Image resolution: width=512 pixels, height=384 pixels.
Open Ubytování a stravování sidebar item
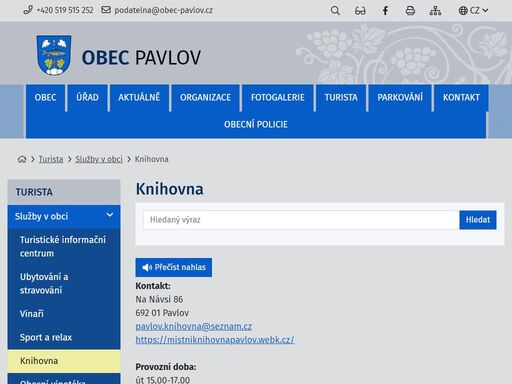[x=64, y=283]
